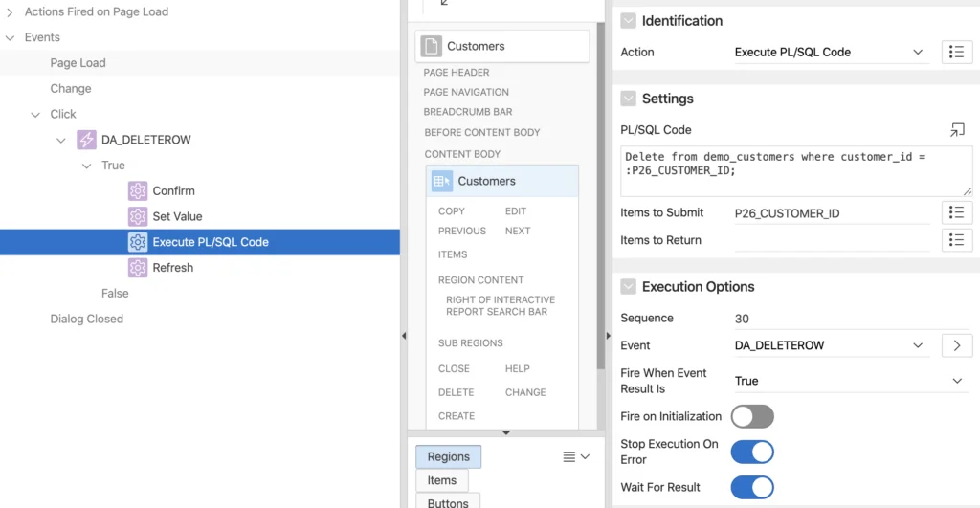
Task: Click the COPY button slot
Action: 452,211
